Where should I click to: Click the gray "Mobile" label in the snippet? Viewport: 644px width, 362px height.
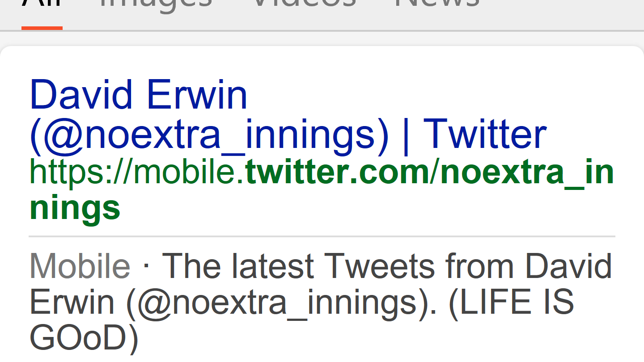pyautogui.click(x=80, y=266)
